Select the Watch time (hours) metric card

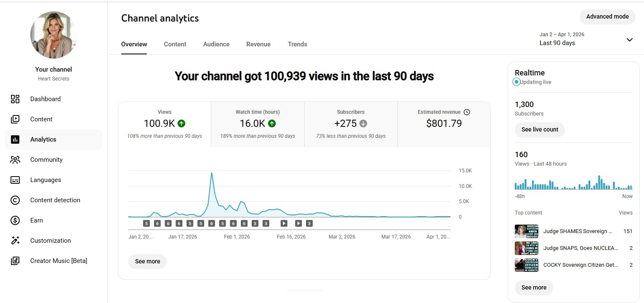point(258,124)
